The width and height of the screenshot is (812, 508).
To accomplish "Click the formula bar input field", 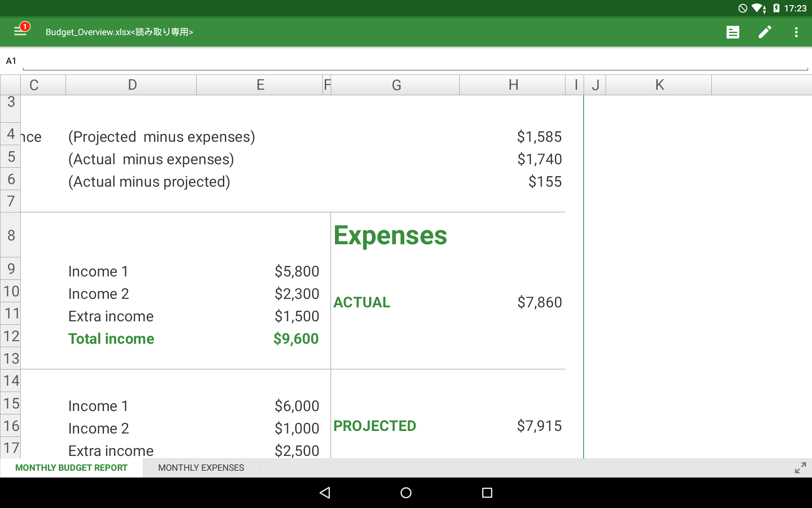I will coord(415,61).
